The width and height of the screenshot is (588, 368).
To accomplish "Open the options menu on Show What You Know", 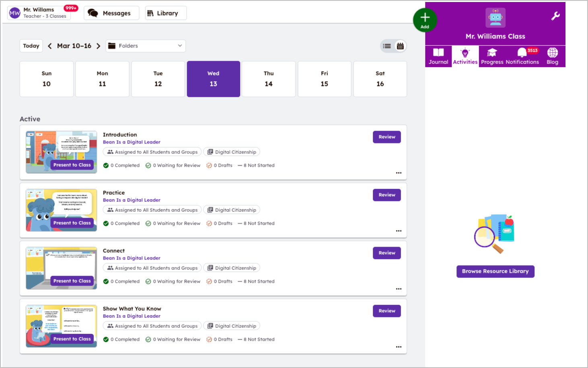I will (x=399, y=347).
